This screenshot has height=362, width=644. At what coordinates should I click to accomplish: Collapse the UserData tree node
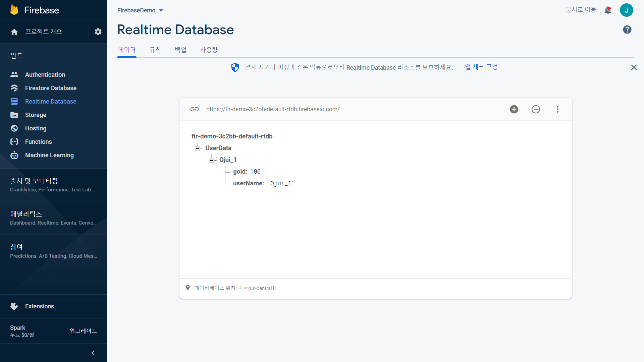point(197,148)
